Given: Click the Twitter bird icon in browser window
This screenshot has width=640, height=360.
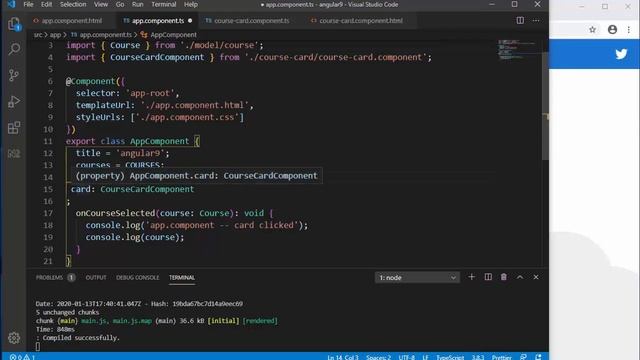Looking at the screenshot, I should 621,54.
